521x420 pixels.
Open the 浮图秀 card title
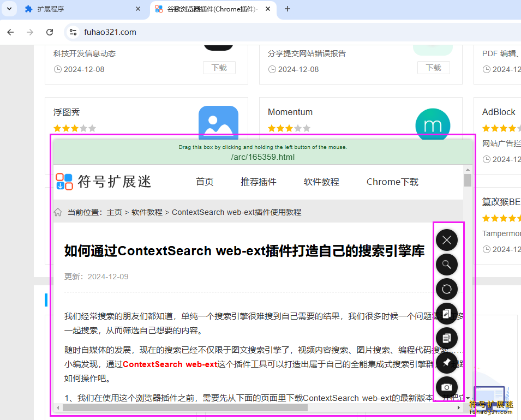67,112
